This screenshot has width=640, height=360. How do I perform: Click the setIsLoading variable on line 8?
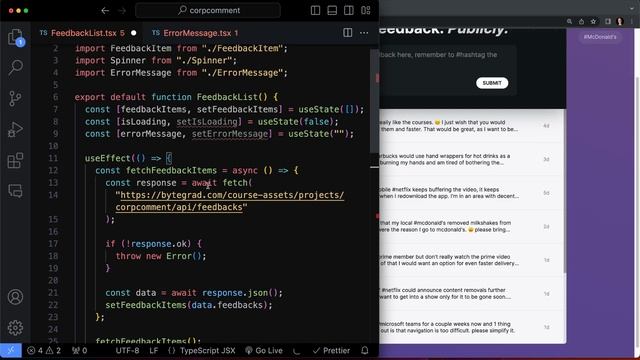point(207,122)
